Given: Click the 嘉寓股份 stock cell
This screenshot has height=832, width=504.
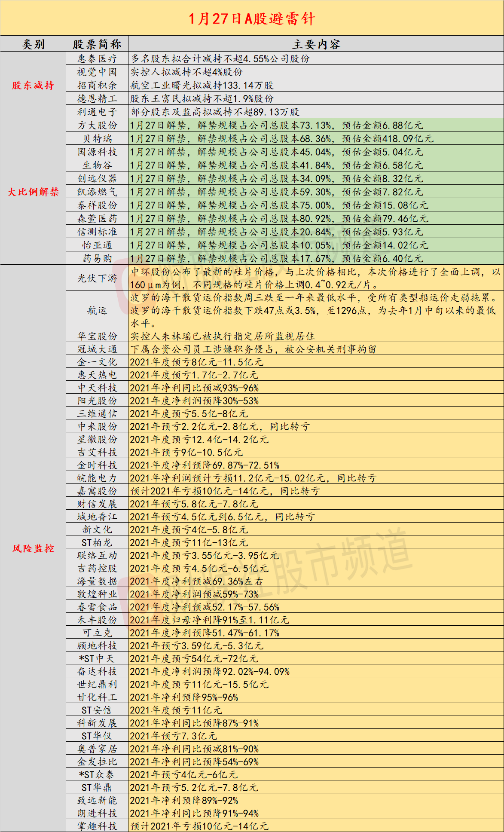Looking at the screenshot, I should (x=97, y=491).
